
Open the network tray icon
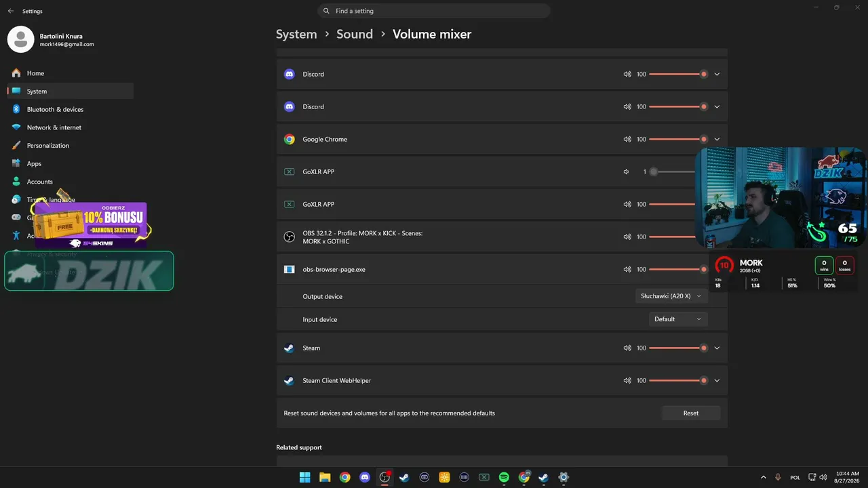pyautogui.click(x=812, y=477)
